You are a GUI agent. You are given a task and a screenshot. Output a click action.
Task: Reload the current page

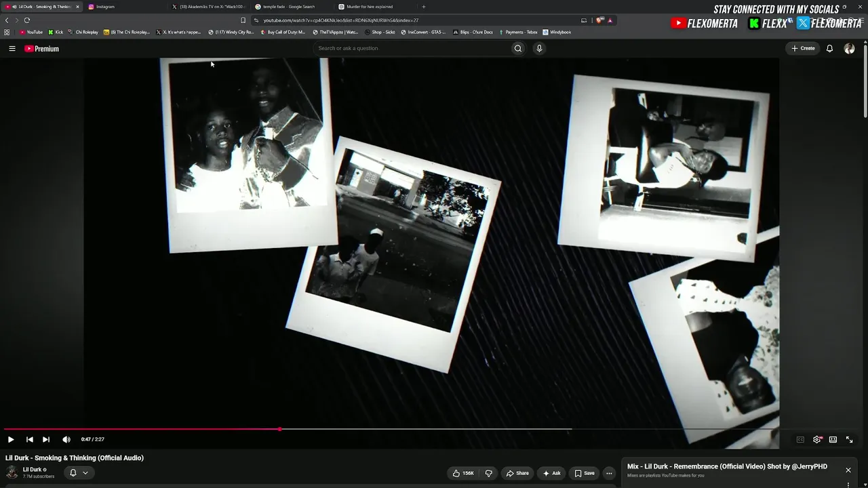point(27,20)
